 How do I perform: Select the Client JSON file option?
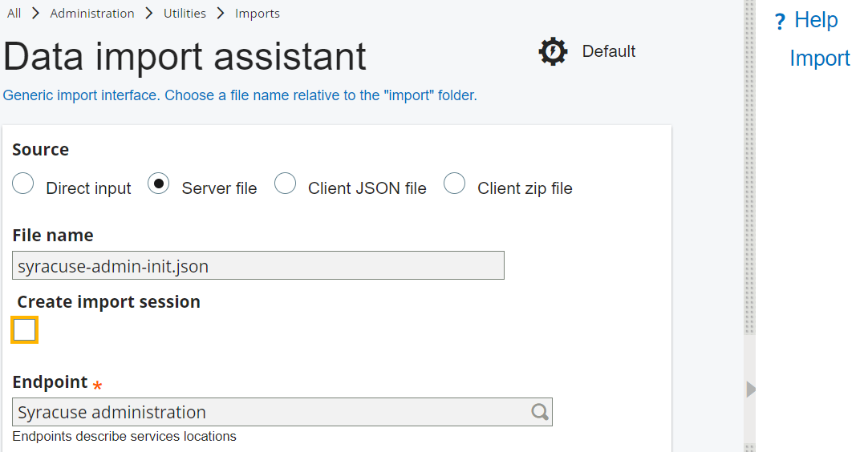286,184
